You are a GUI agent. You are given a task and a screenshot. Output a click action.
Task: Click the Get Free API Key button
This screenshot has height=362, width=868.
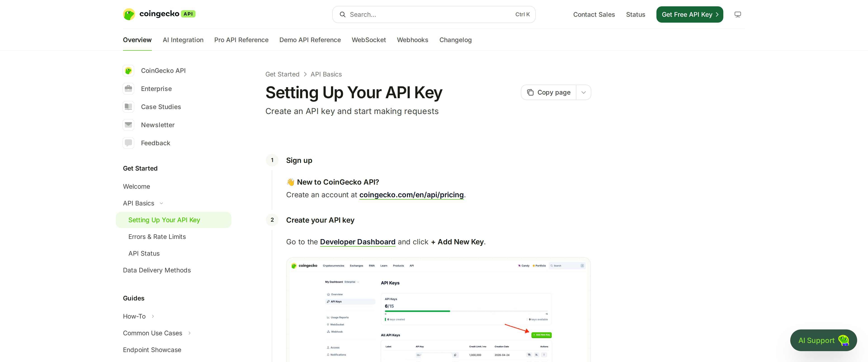click(689, 14)
